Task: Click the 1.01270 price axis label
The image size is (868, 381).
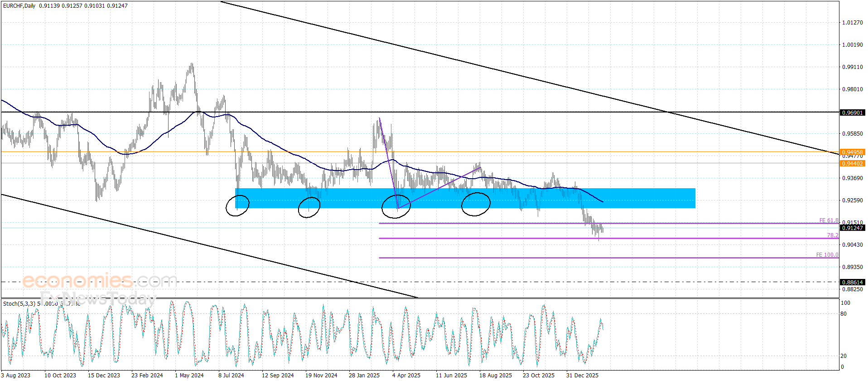Action: (x=852, y=23)
